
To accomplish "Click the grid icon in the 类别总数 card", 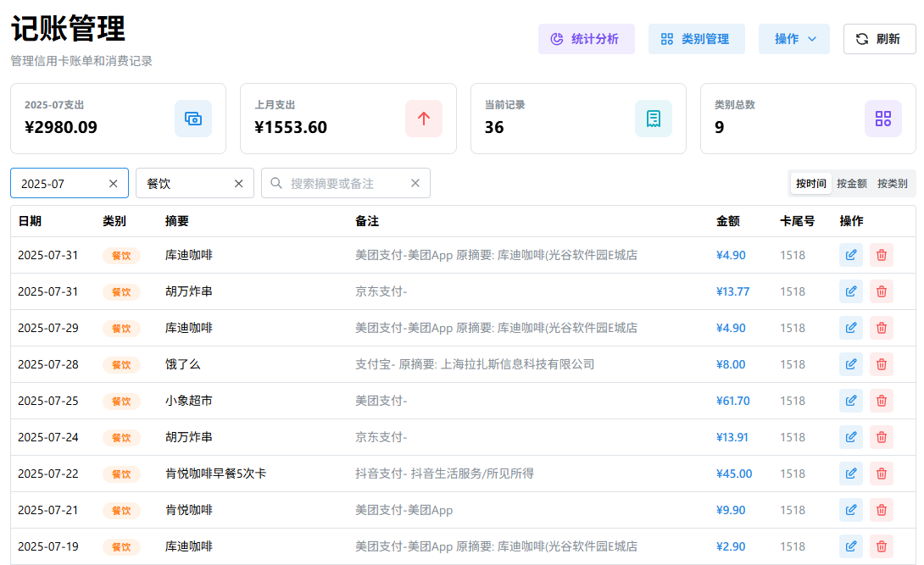I will click(x=883, y=119).
